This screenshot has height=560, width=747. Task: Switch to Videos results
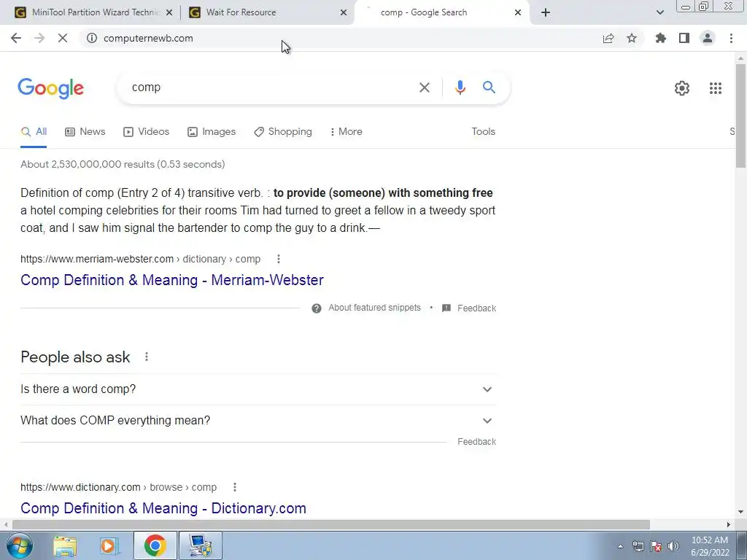[x=146, y=131]
